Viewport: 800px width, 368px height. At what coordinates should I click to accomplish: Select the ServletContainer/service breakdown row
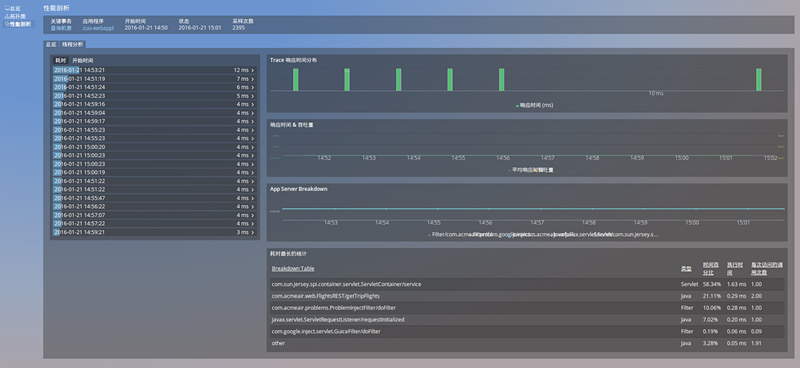[x=527, y=284]
